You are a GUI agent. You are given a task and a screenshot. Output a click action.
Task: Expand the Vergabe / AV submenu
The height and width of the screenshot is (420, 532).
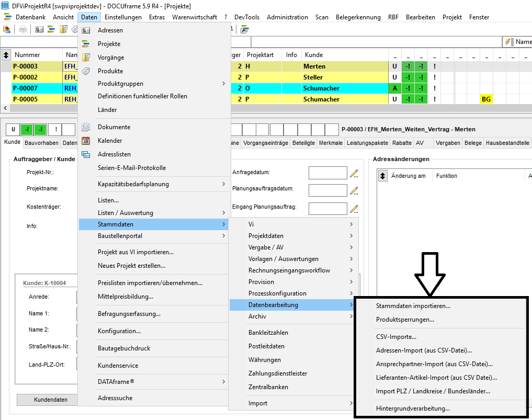(x=351, y=247)
